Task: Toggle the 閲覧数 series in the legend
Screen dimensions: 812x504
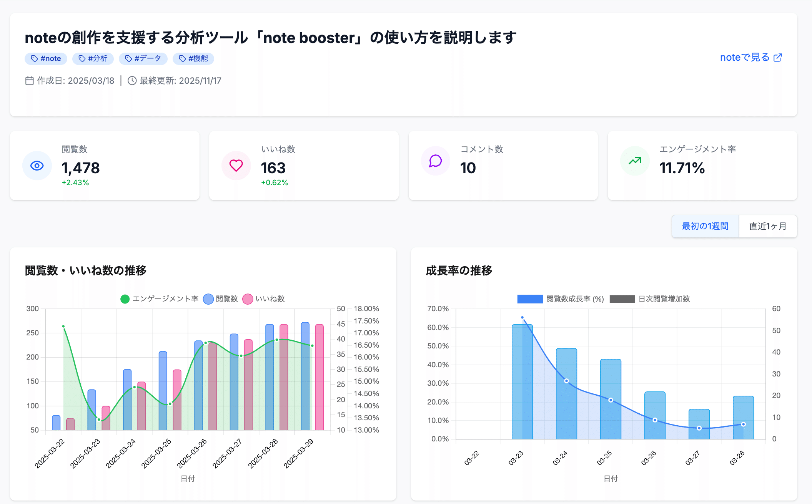Action: (220, 299)
